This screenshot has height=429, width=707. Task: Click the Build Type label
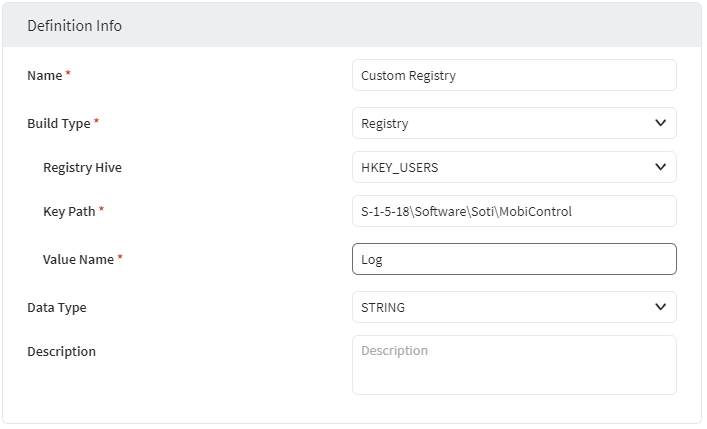tap(58, 123)
